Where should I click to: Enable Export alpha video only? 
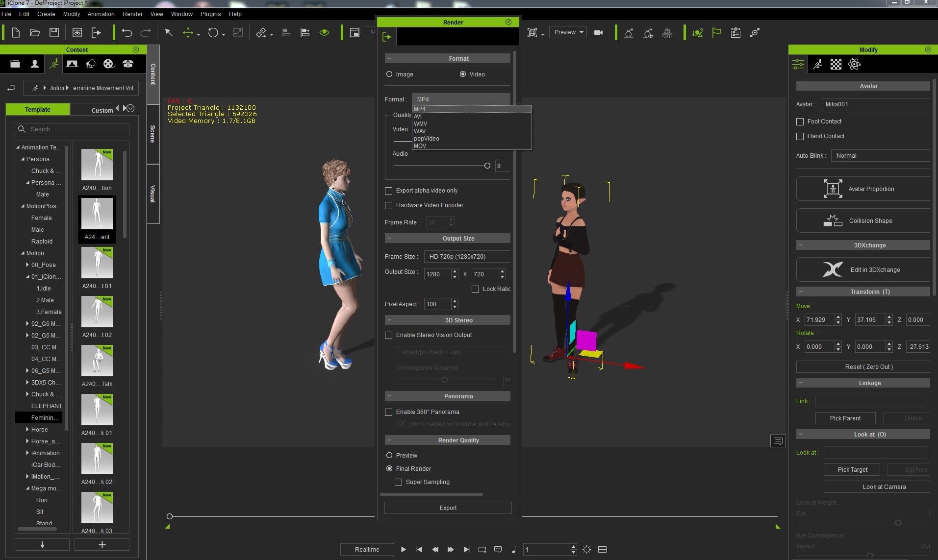389,191
